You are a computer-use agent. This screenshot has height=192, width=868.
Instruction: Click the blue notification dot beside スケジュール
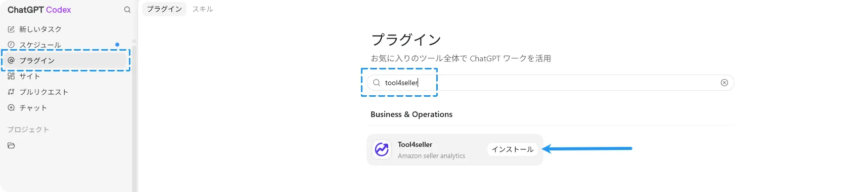point(117,45)
